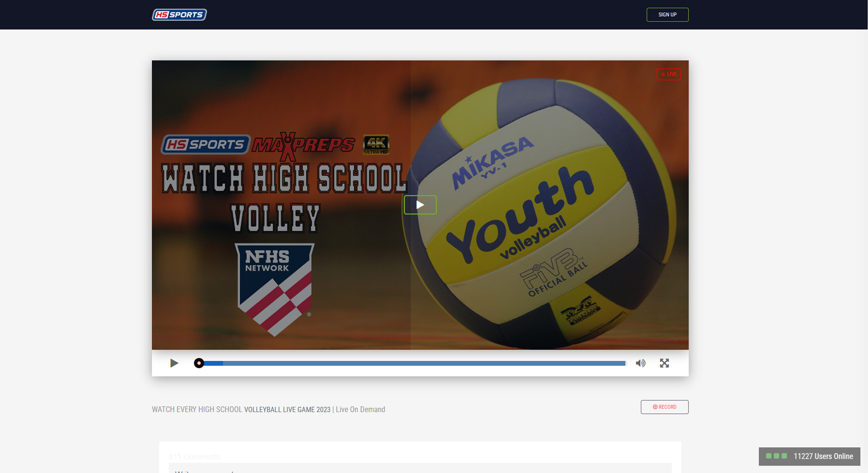868x473 pixels.
Task: Open the VOLLEYBALL LIVE GAME 2023 link
Action: (x=287, y=409)
